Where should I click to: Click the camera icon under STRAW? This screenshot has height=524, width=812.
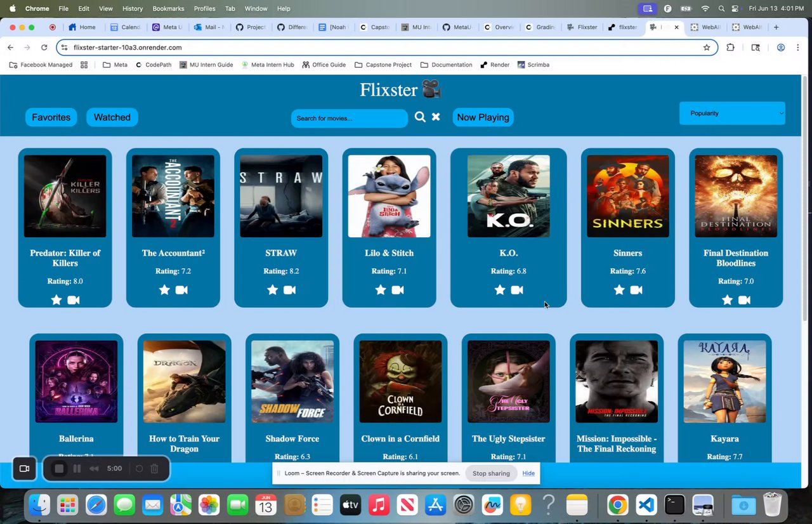[x=289, y=290]
